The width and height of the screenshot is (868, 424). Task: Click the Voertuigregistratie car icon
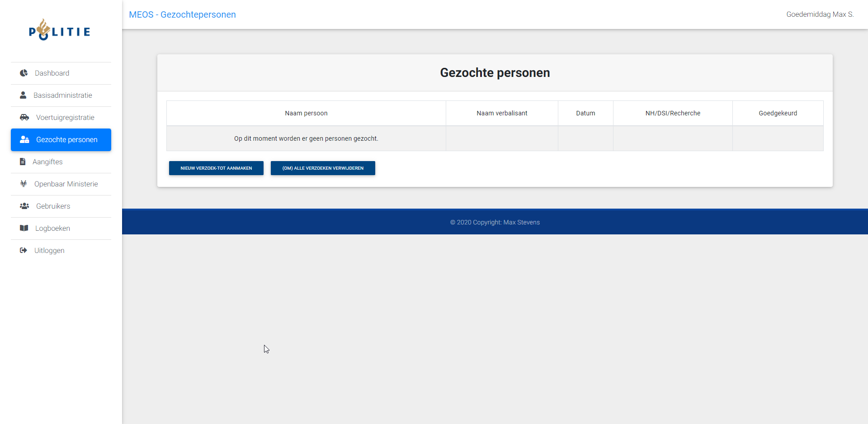24,117
